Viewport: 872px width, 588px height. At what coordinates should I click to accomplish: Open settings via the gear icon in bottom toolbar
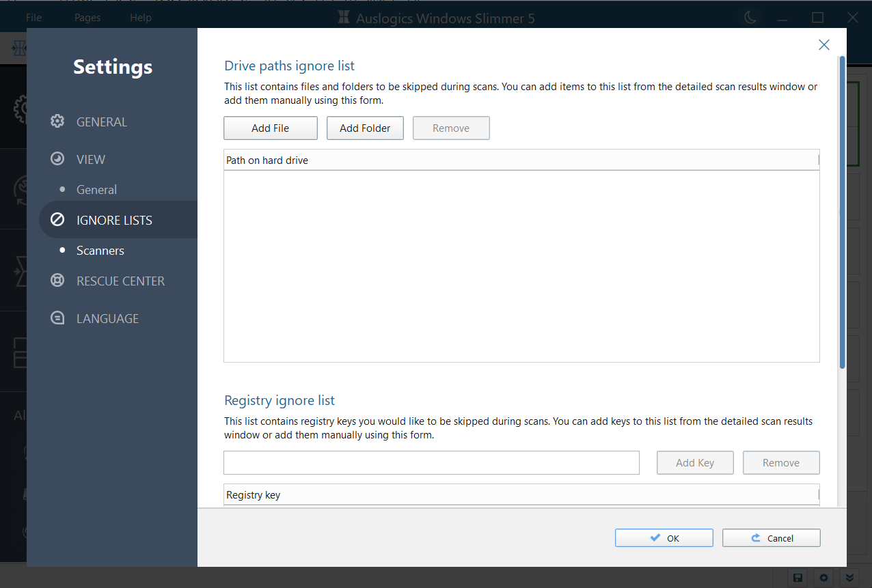pos(823,577)
